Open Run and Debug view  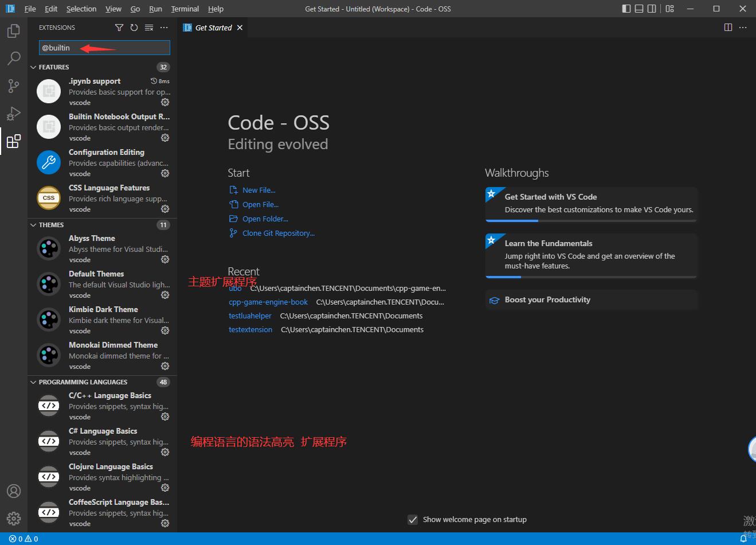[14, 114]
